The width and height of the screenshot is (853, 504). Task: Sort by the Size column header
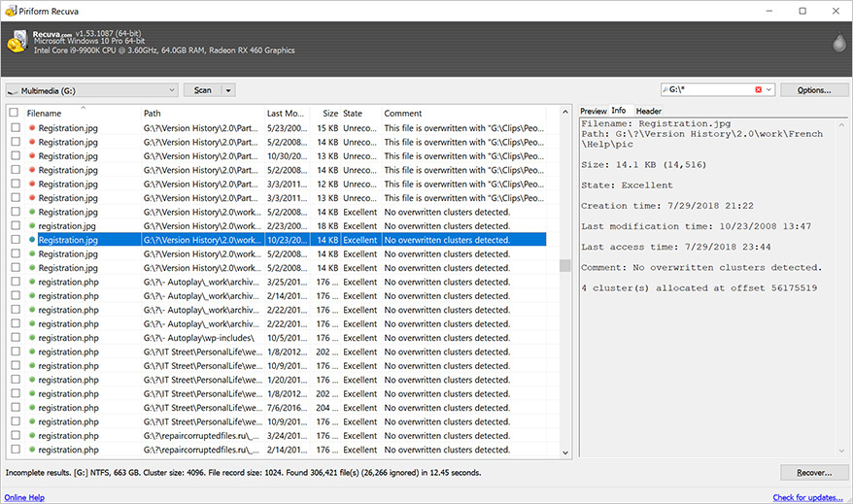pos(324,113)
